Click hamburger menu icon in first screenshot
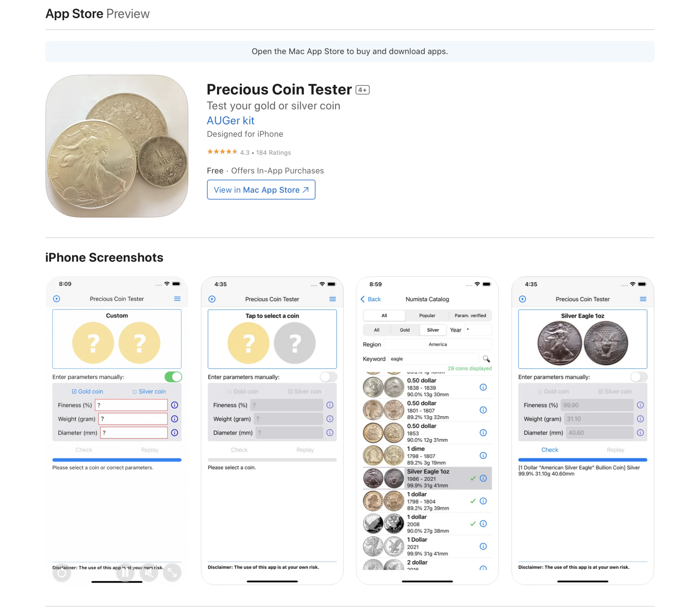Screen dimensions: 700x611 (177, 299)
